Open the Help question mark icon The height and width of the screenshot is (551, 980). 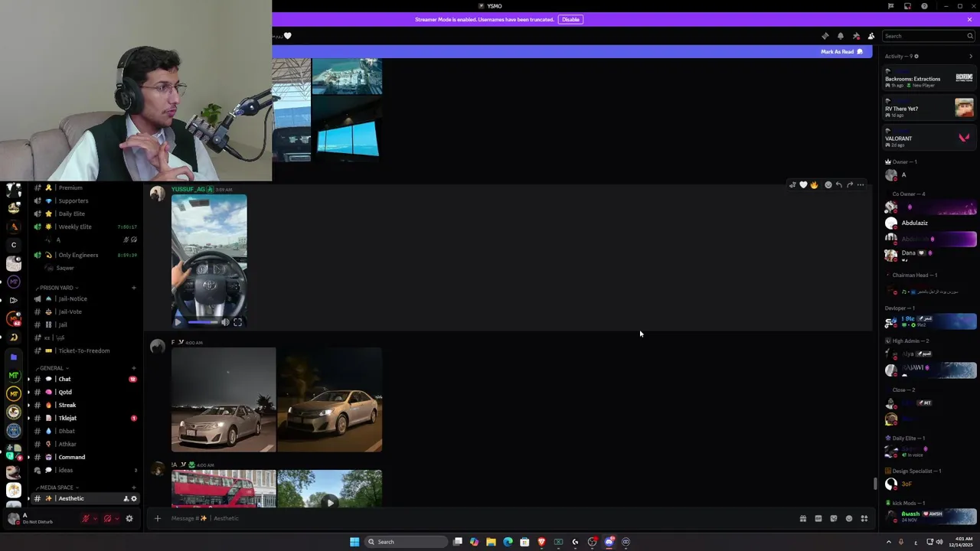point(924,6)
